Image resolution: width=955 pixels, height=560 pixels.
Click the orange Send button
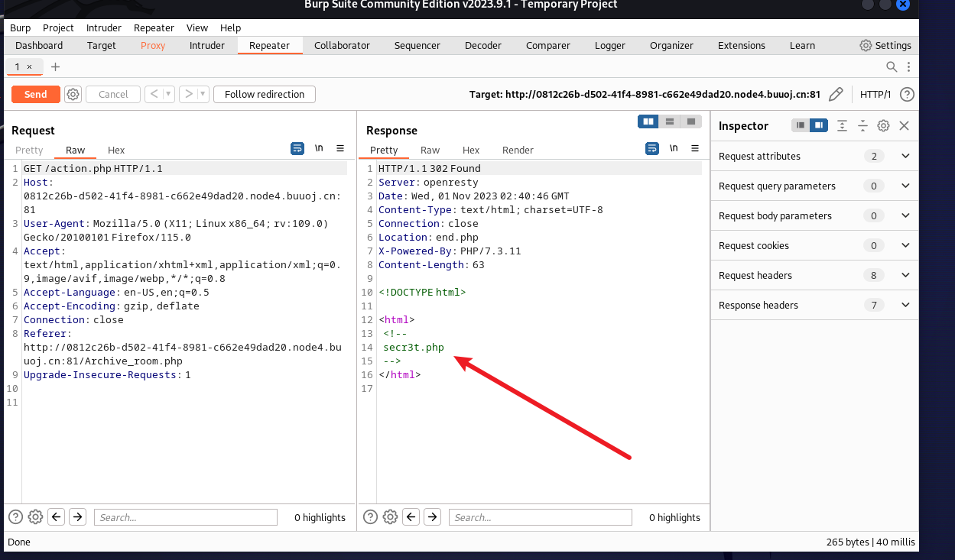click(x=35, y=94)
